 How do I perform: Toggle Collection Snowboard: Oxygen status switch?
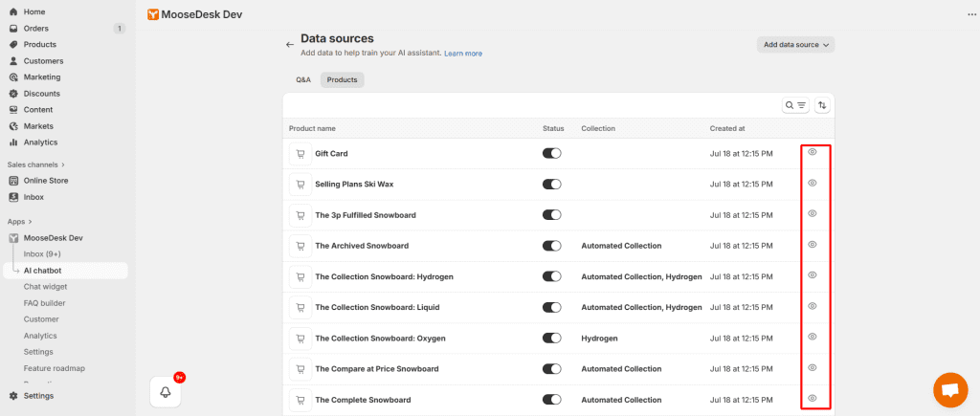pyautogui.click(x=552, y=338)
